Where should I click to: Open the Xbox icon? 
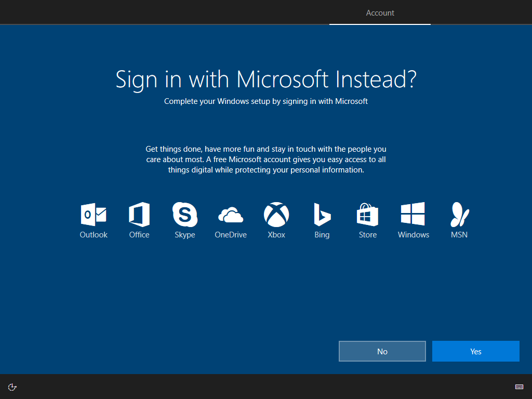point(276,214)
